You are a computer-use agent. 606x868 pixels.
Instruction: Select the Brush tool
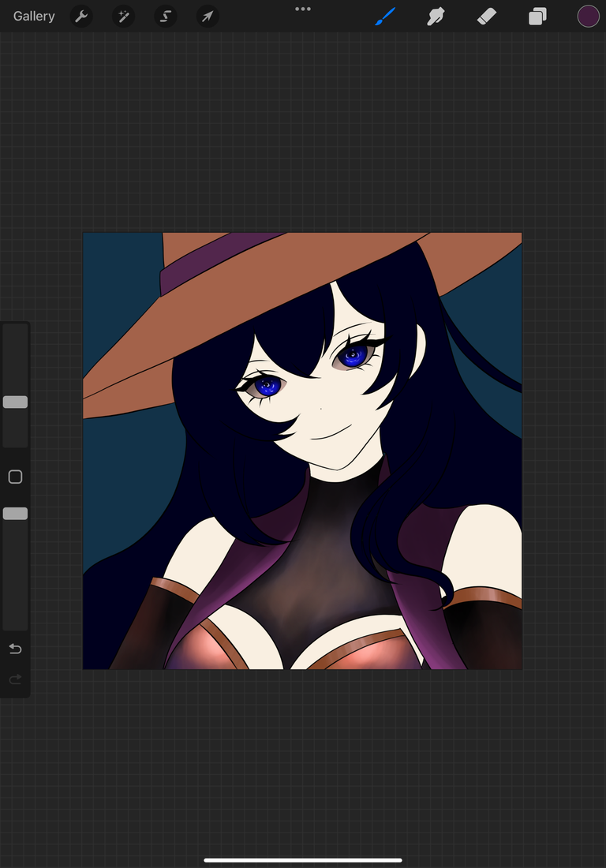(385, 16)
